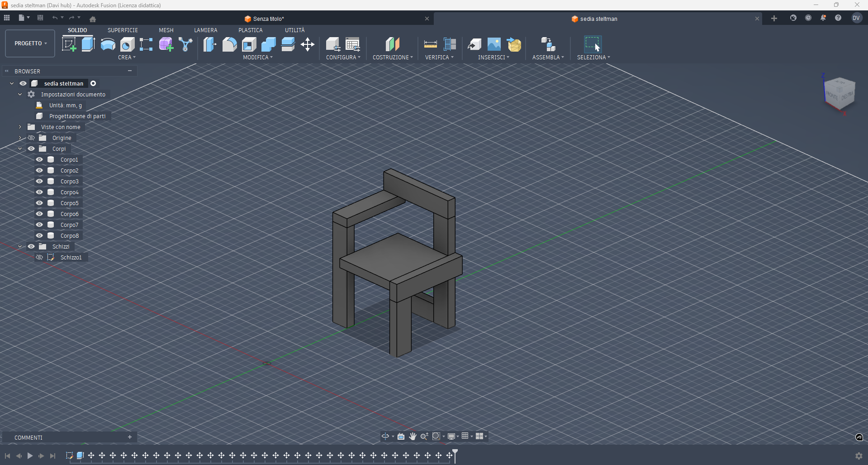Image resolution: width=868 pixels, height=465 pixels.
Task: Add a new comment in COMMENTI panel
Action: [129, 437]
